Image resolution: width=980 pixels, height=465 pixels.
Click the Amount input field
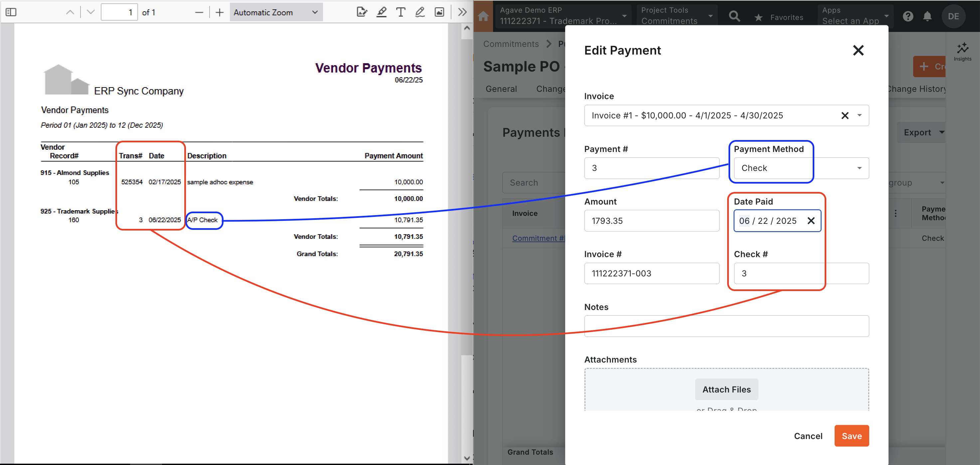click(651, 221)
